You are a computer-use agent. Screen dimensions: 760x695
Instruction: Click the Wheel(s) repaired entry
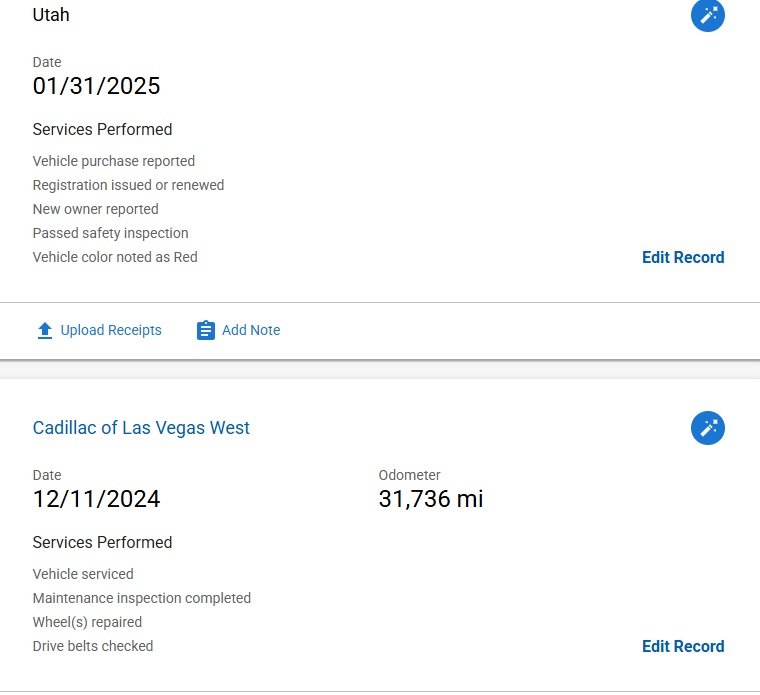[x=87, y=622]
